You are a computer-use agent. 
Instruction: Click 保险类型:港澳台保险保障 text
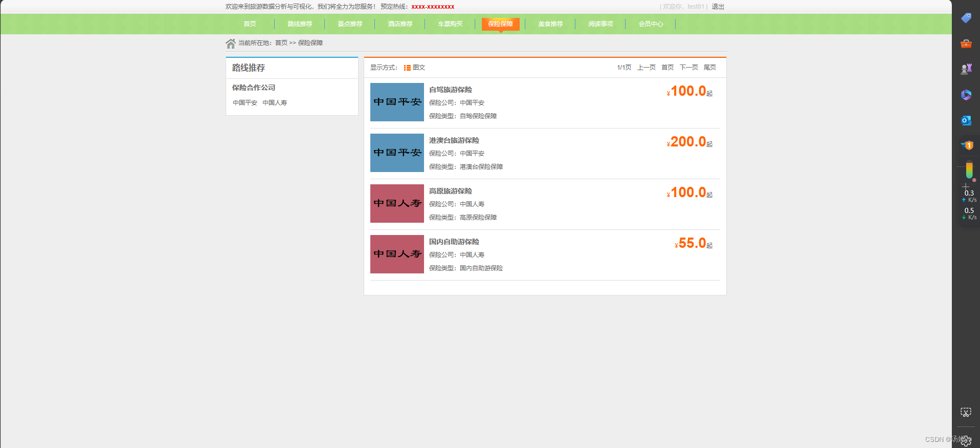click(466, 167)
